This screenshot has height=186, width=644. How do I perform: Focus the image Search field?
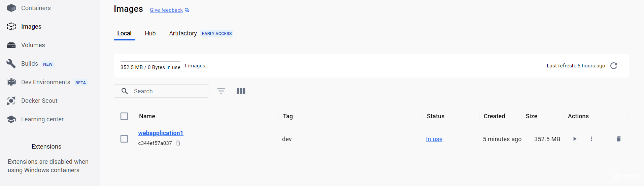click(x=162, y=91)
